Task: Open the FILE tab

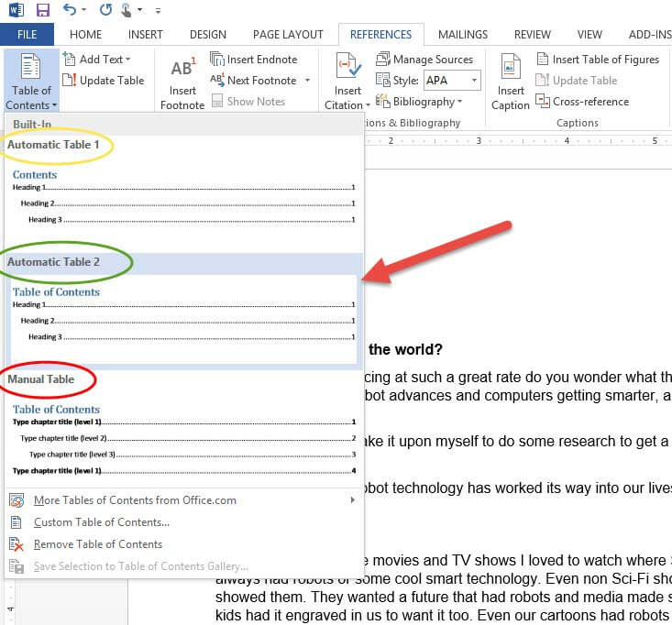Action: coord(27,34)
